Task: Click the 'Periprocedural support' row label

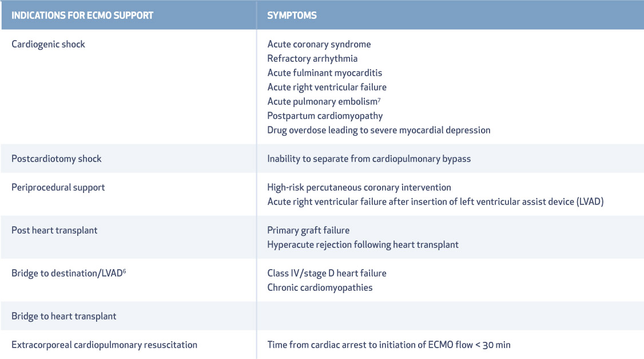Action: (58, 188)
